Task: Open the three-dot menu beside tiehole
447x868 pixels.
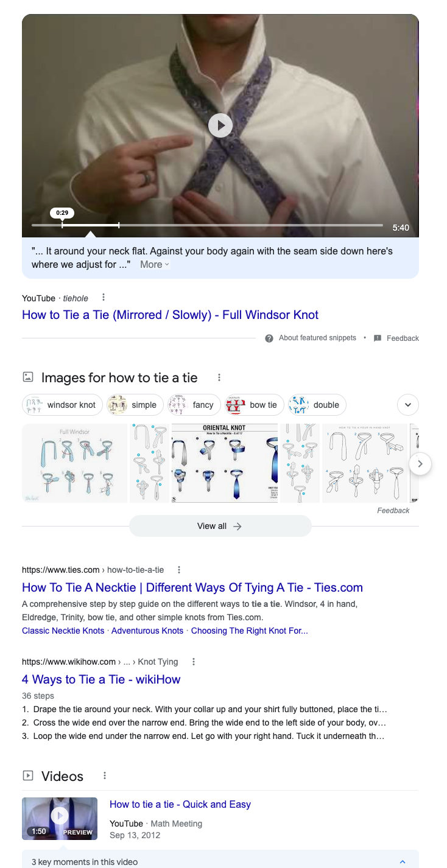Action: click(x=104, y=298)
